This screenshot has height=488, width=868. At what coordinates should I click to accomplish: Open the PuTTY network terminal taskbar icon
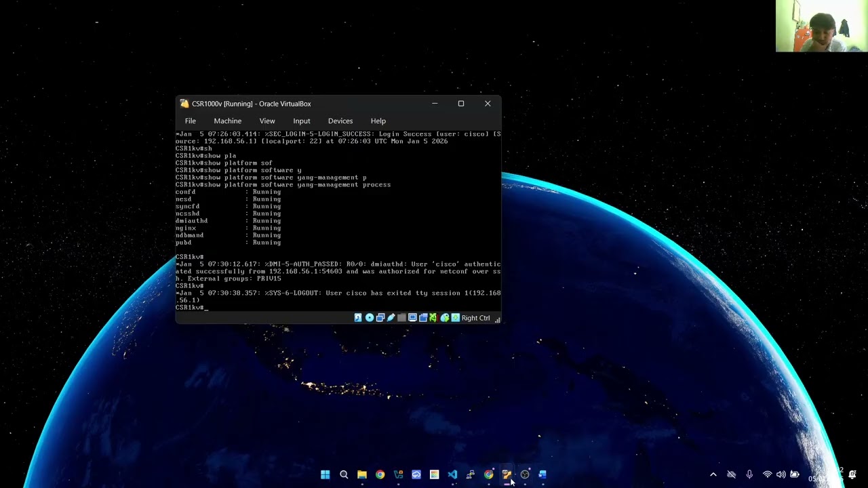(x=471, y=474)
